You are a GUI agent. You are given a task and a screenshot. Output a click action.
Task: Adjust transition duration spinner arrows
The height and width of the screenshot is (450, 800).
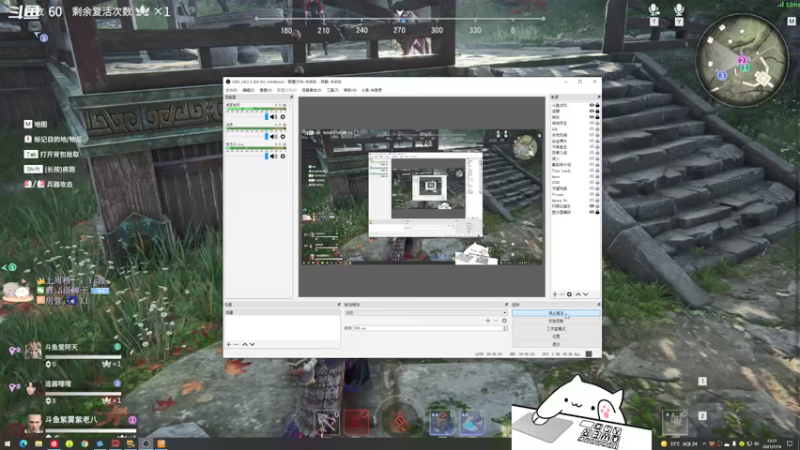tap(505, 328)
